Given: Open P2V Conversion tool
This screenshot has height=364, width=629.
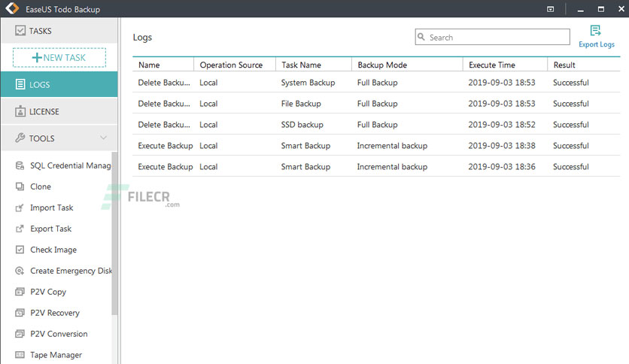Looking at the screenshot, I should pyautogui.click(x=59, y=334).
